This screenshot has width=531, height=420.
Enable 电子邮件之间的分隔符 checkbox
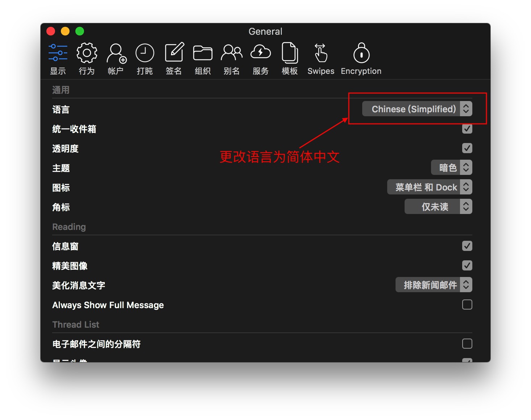[x=467, y=344]
